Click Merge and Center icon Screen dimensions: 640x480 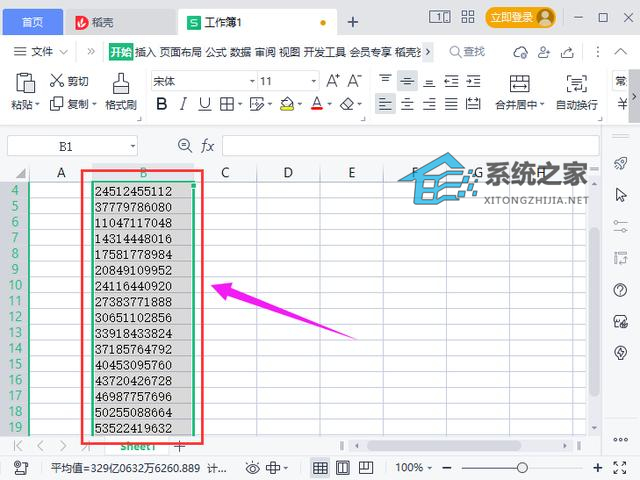520,84
